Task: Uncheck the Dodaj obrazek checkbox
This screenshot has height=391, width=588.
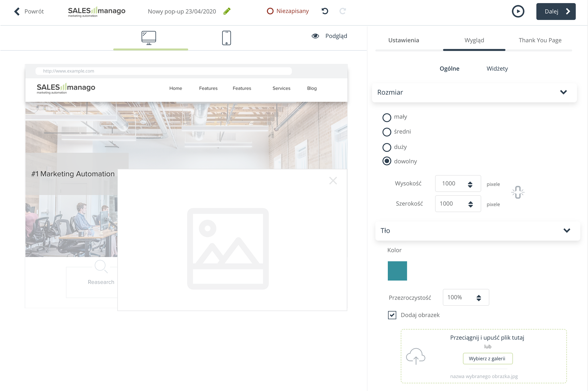Action: coord(392,315)
